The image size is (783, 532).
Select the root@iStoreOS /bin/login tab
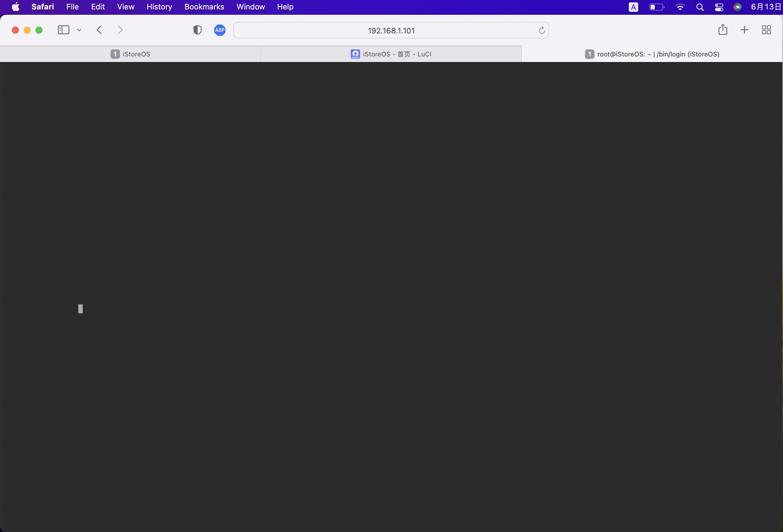652,54
